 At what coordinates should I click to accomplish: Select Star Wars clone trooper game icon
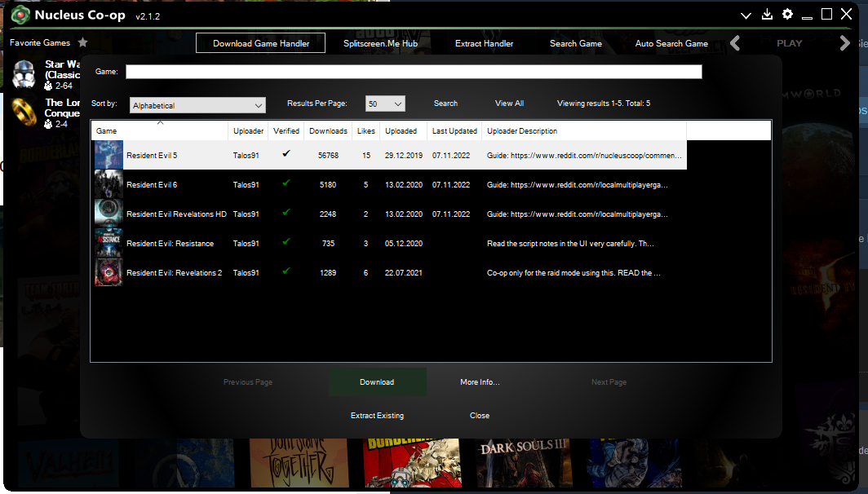[x=24, y=74]
